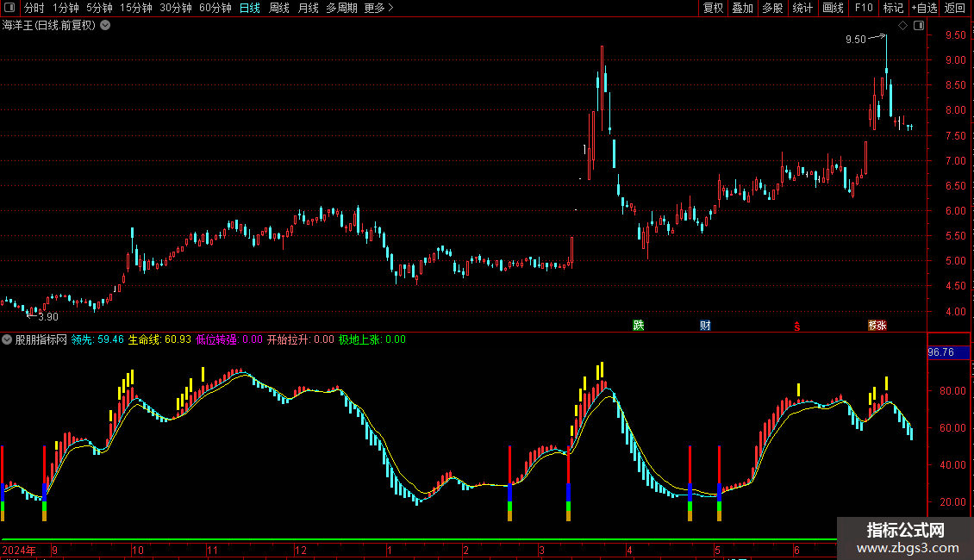The width and height of the screenshot is (974, 560).
Task: Click the 2024年 date axis label
Action: 19,550
